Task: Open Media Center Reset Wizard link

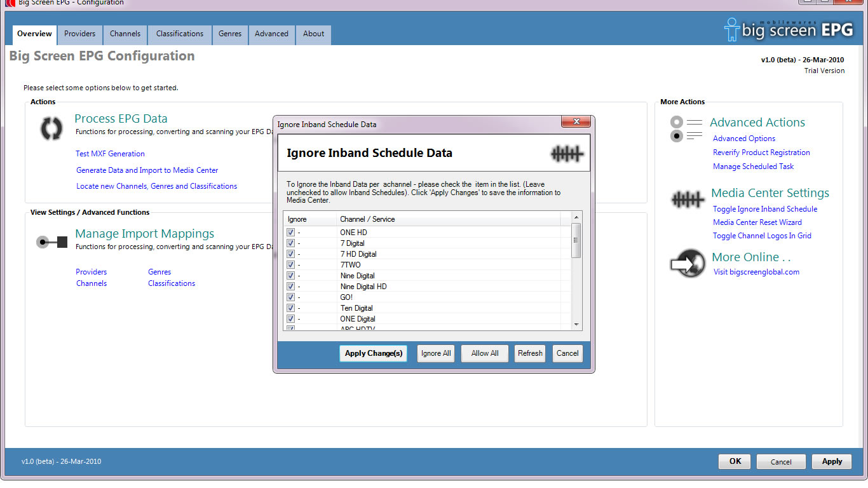Action: 757,222
